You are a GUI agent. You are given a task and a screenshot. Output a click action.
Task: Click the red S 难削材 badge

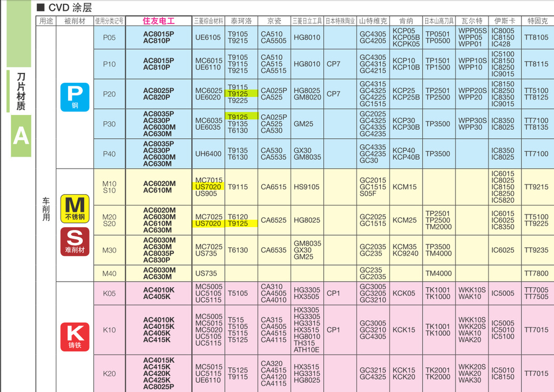point(75,242)
